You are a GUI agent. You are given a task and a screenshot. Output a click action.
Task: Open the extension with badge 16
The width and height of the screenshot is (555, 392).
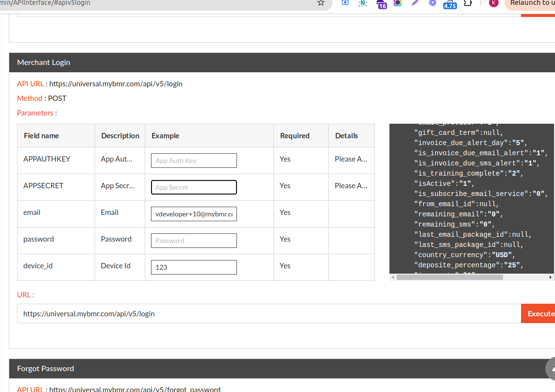[x=381, y=4]
